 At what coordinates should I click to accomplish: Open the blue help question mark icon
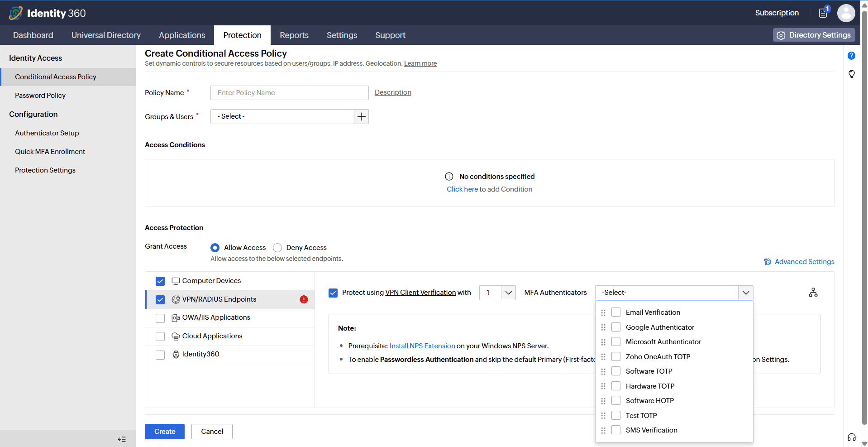tap(851, 56)
